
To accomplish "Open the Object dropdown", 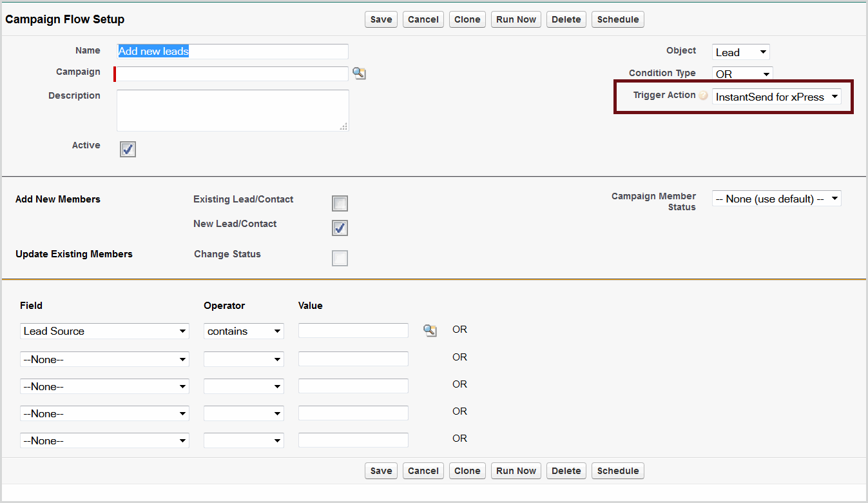I will 741,52.
